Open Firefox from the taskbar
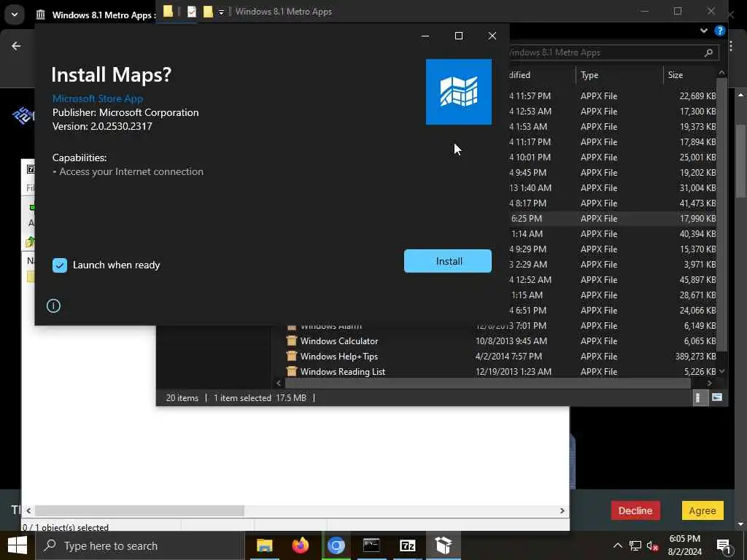Screen dimensions: 747x560 click(300, 545)
